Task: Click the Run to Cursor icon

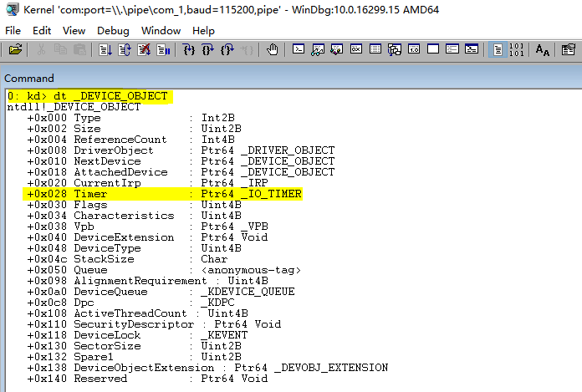Action: point(247,49)
